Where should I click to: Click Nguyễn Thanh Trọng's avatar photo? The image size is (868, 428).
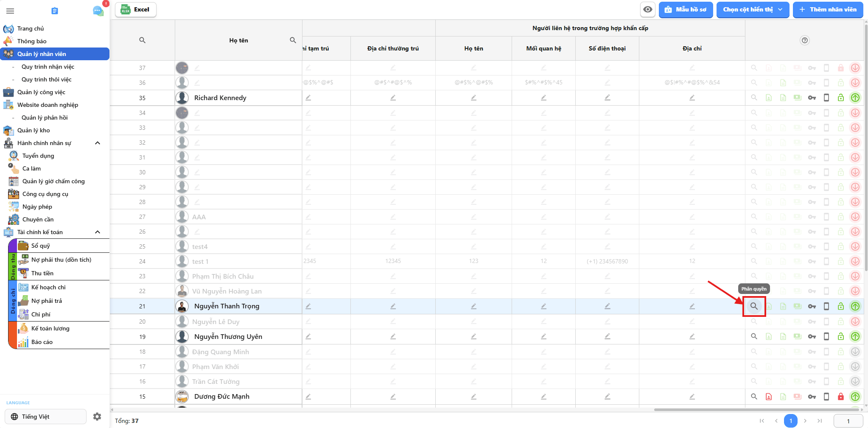(x=182, y=306)
